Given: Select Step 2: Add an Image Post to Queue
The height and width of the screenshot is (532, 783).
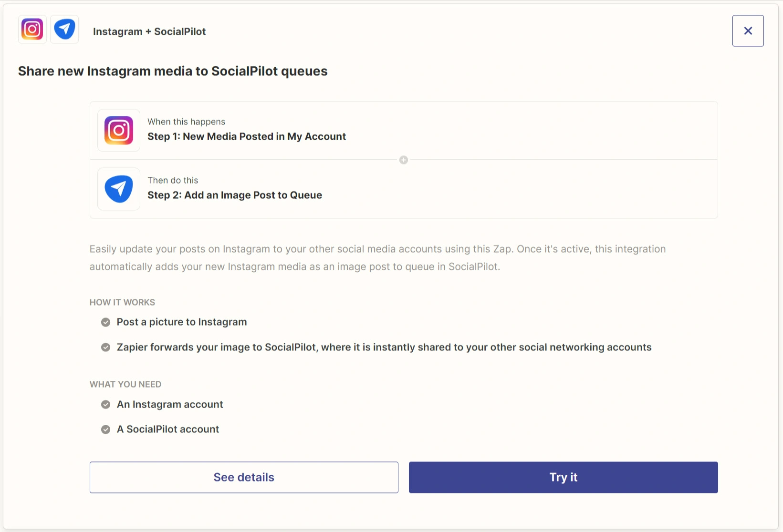Looking at the screenshot, I should [x=235, y=195].
